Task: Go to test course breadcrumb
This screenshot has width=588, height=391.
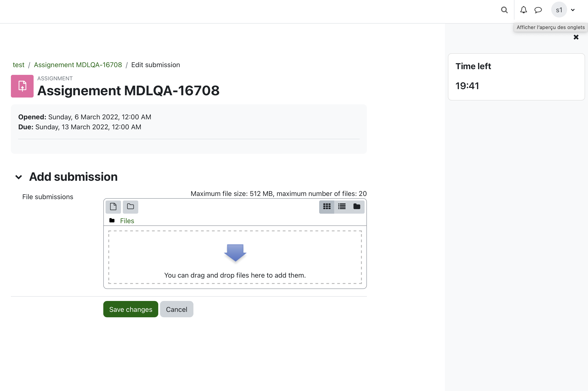Action: click(x=18, y=65)
